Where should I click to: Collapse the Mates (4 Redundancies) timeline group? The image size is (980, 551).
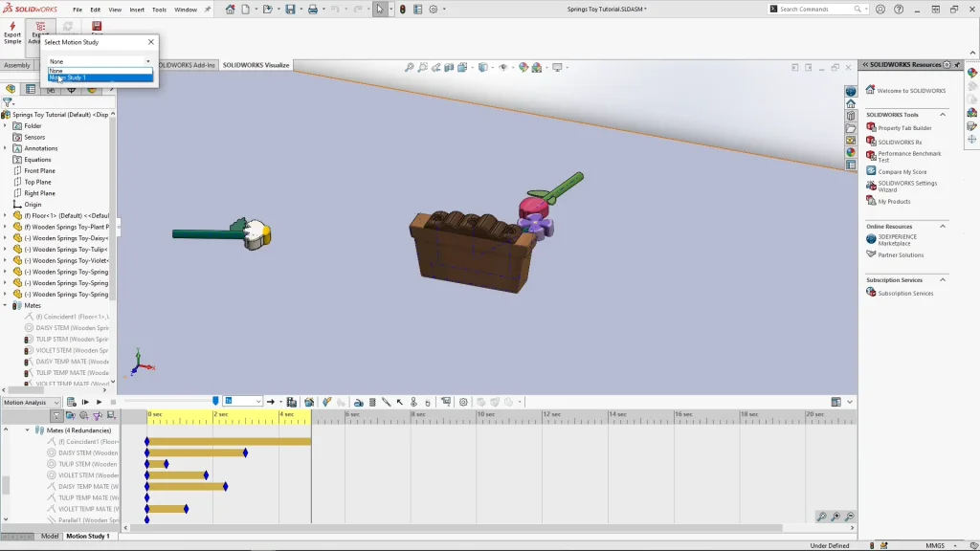28,430
